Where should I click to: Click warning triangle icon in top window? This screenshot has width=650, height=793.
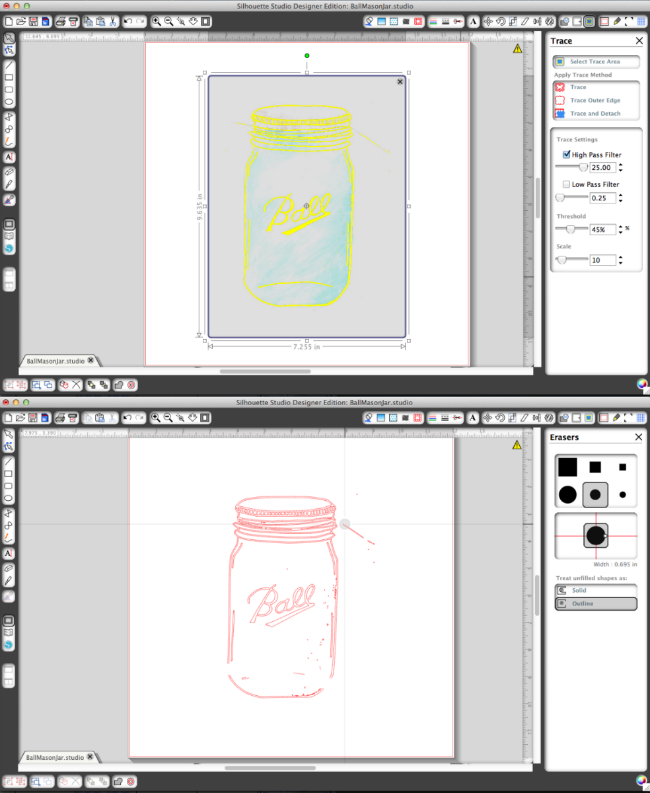(x=517, y=49)
